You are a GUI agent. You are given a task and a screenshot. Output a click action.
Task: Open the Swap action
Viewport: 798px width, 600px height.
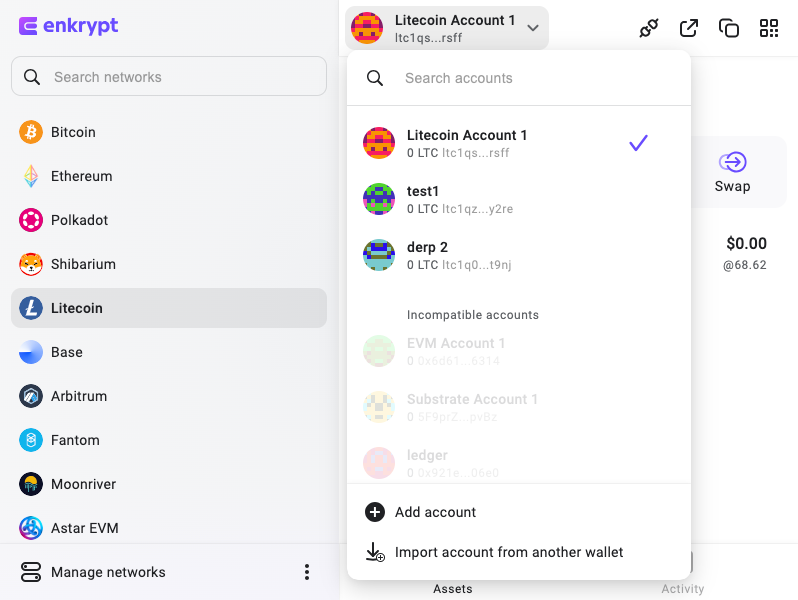(x=732, y=172)
